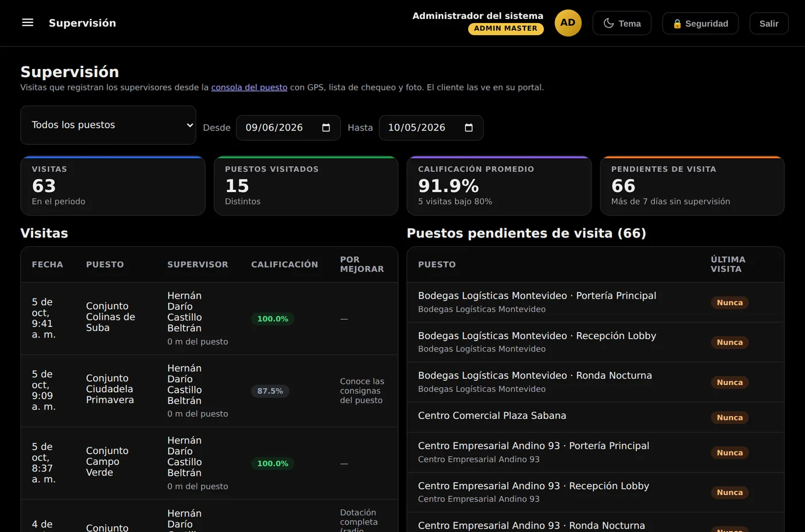This screenshot has height=532, width=805.
Task: Follow the consola del puesto link
Action: [249, 87]
